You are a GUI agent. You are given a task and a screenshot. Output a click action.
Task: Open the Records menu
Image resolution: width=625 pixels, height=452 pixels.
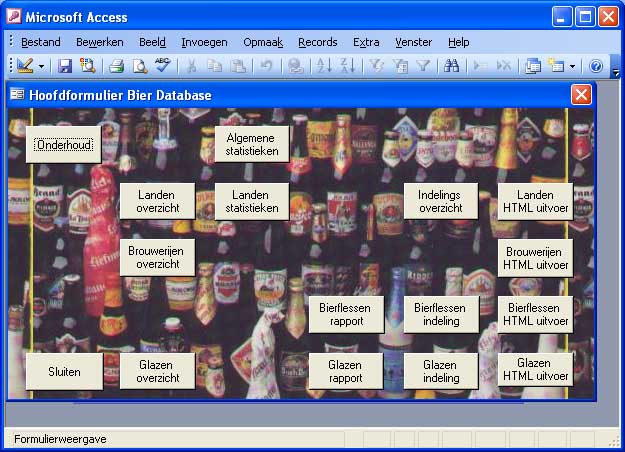pyautogui.click(x=318, y=42)
